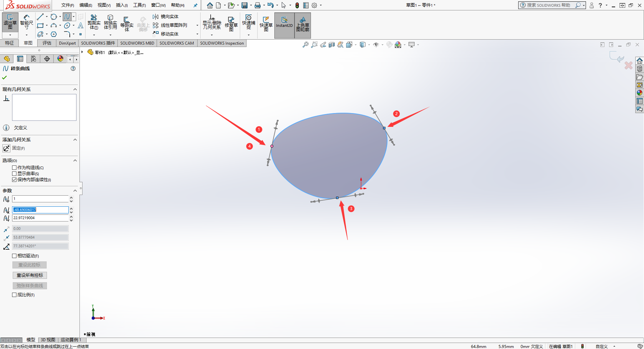The width and height of the screenshot is (644, 349).
Task: Collapse 现有几何关系 section
Action: [x=75, y=89]
